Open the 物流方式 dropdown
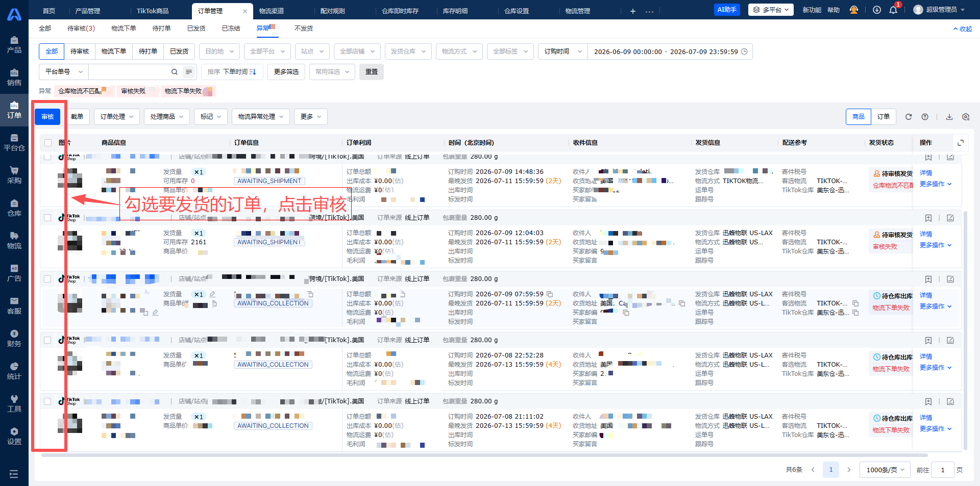Viewport: 980px width, 486px height. pos(459,52)
